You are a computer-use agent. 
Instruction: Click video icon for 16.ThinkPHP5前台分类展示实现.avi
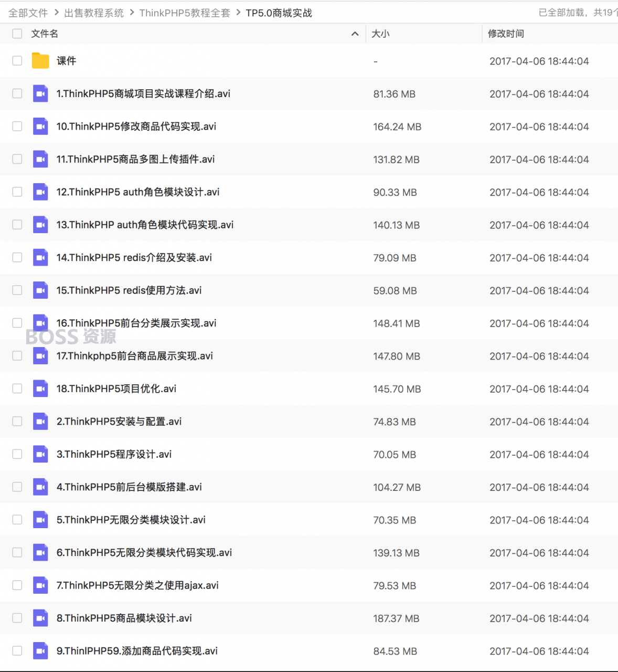[40, 323]
